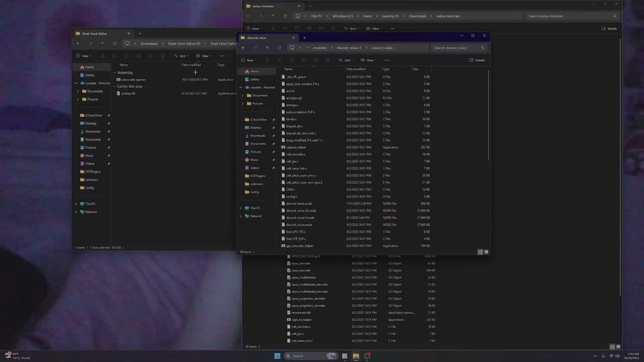Refresh the discord_voice folder
This screenshot has height=362, width=644.
pos(279,48)
